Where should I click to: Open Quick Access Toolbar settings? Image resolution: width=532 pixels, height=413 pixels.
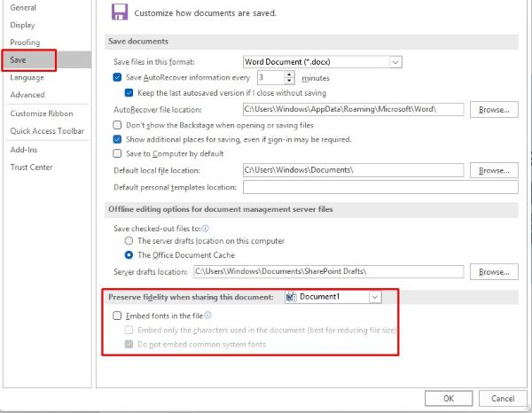pyautogui.click(x=47, y=131)
